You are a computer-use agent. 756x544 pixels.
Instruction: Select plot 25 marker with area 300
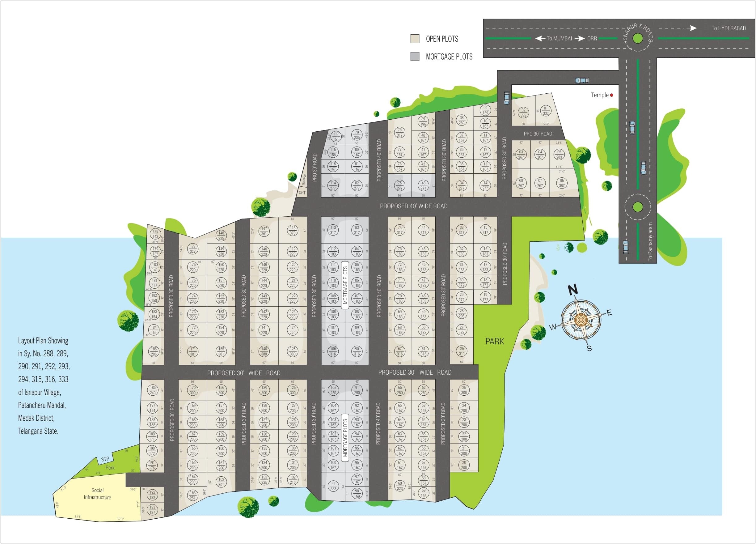pos(464,390)
